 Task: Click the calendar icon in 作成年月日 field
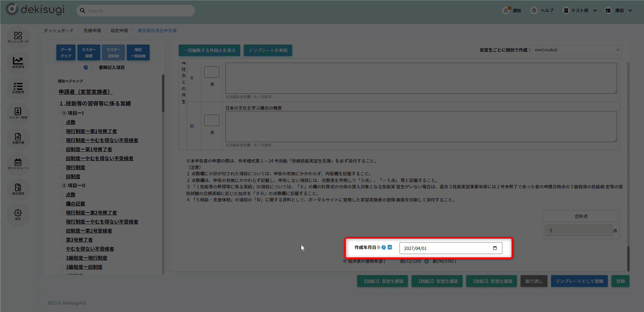pos(495,248)
